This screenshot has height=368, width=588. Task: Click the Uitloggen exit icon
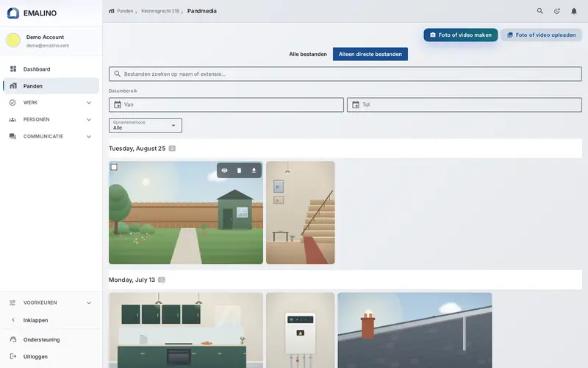tap(13, 356)
